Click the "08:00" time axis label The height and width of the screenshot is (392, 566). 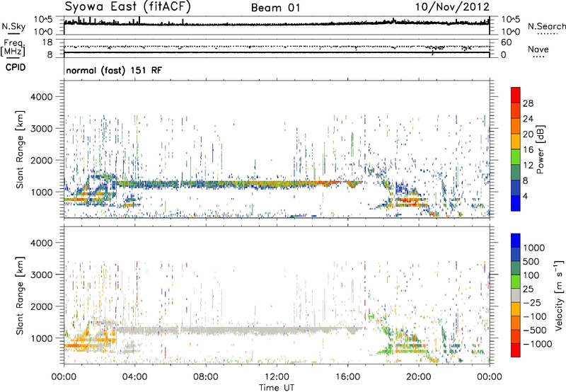[206, 377]
